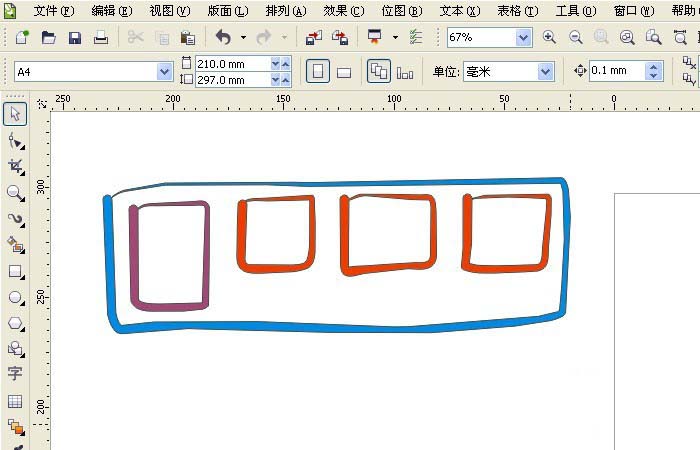Select the Freehand curve tool
700x450 pixels.
point(16,219)
